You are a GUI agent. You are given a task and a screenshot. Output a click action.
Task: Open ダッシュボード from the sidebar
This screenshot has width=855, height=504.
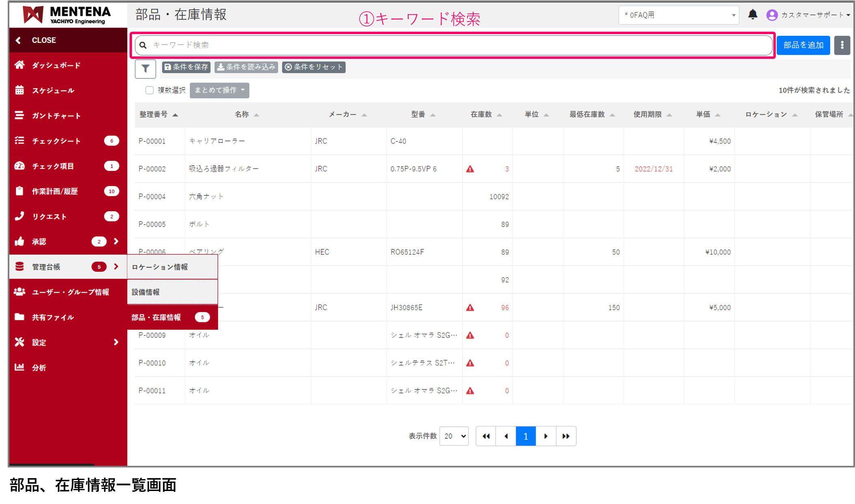click(x=56, y=65)
